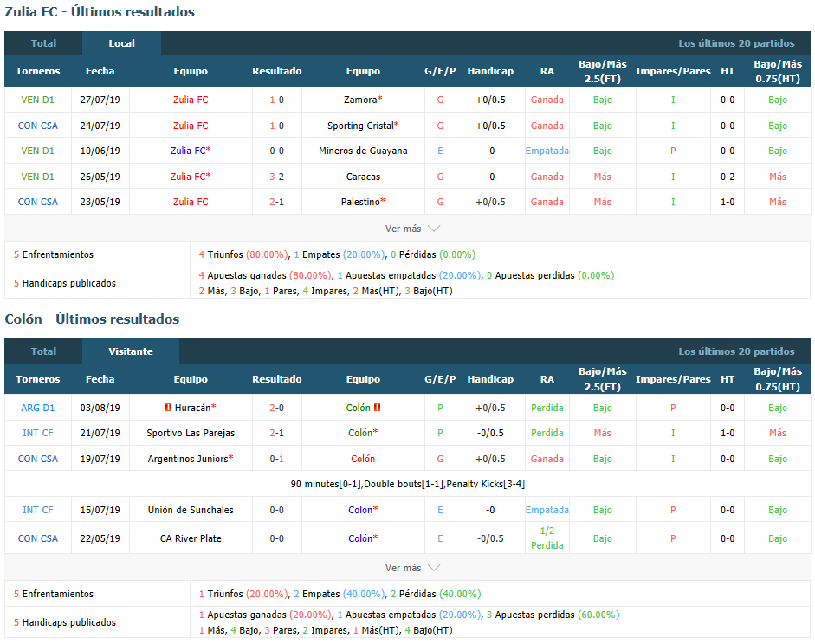
Task: Open CA River Plate team link
Action: [x=191, y=538]
